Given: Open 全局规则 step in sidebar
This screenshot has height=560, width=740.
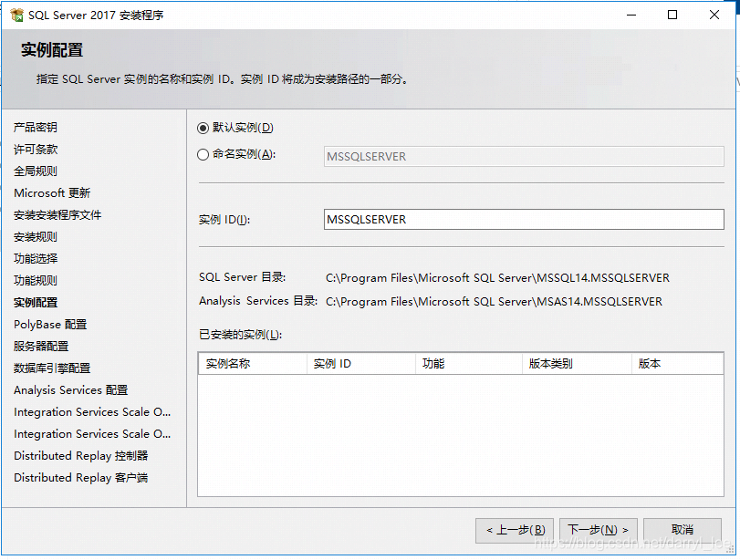Looking at the screenshot, I should (x=36, y=171).
